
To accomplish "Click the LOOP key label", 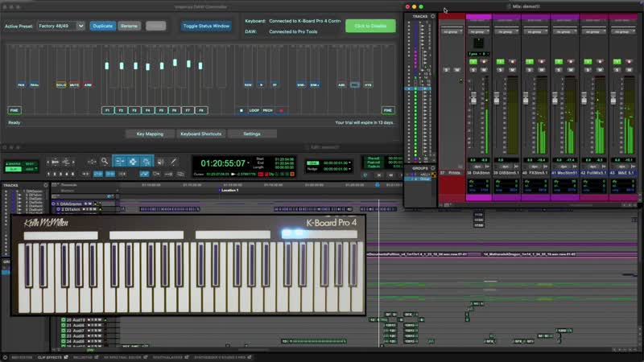I will pos(254,110).
